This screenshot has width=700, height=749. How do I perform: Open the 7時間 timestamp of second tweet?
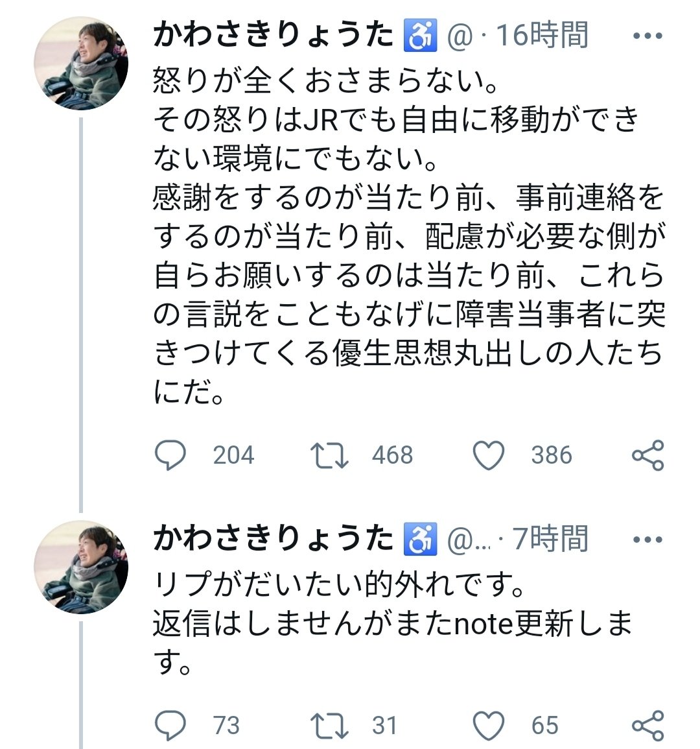pyautogui.click(x=550, y=540)
